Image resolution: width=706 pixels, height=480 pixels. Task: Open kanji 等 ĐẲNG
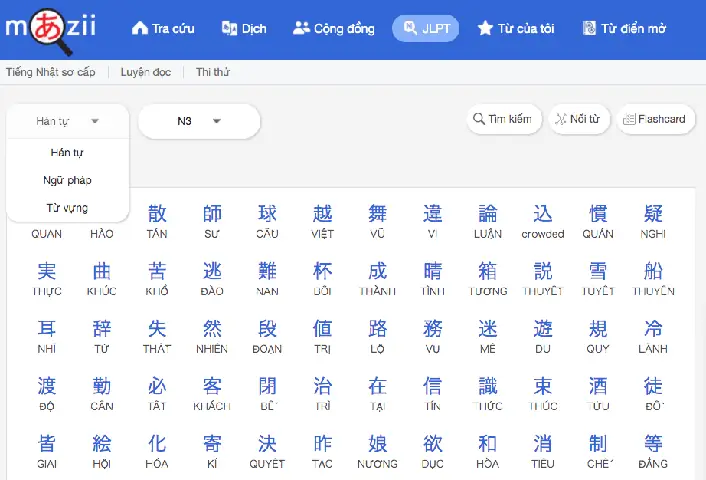click(653, 451)
